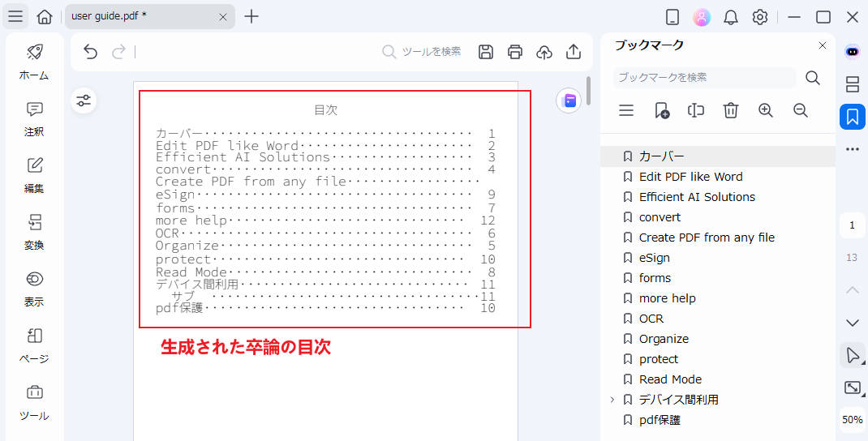
Task: Close the ブックマーク panel
Action: 823,45
